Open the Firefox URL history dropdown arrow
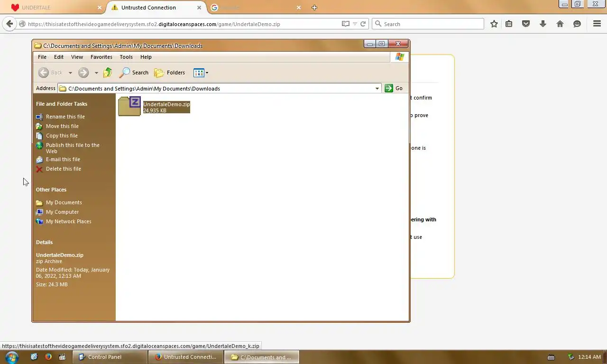Screen dimensions: 607x364 (x=355, y=24)
